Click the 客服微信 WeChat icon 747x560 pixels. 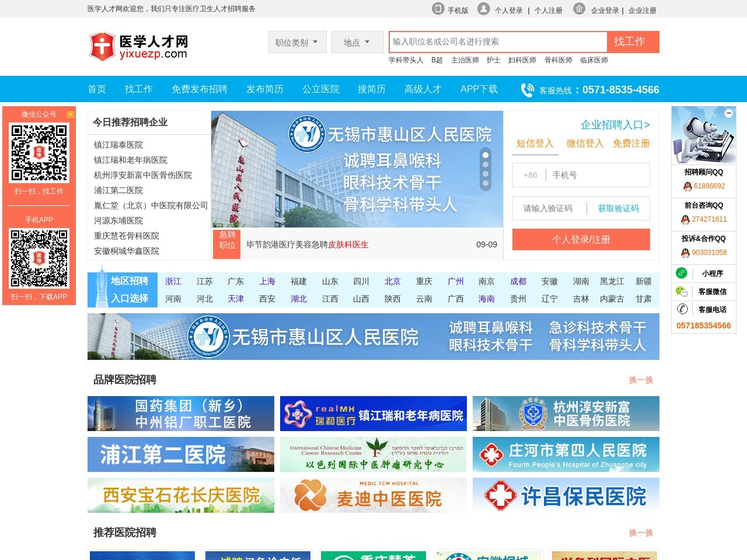tap(682, 291)
